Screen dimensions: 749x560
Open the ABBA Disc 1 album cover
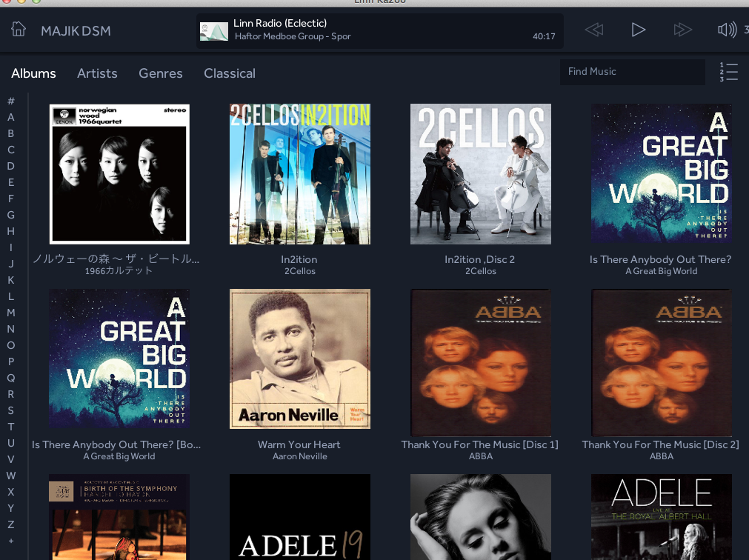[x=481, y=362]
